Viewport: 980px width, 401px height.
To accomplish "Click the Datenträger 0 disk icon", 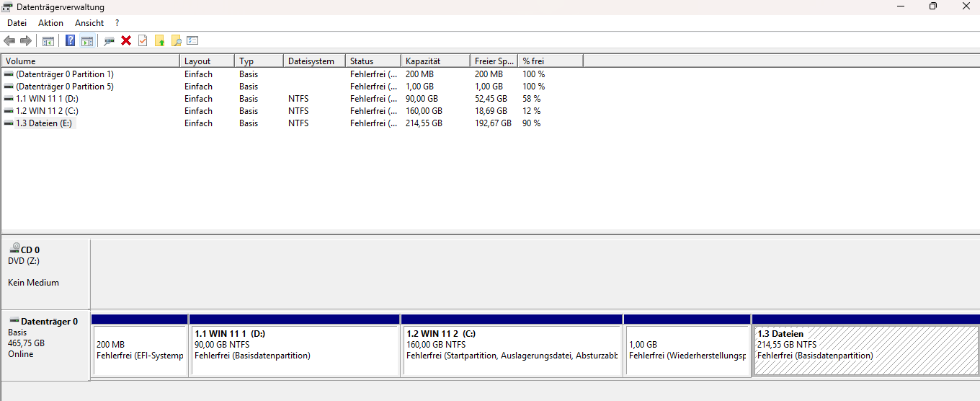I will click(14, 320).
